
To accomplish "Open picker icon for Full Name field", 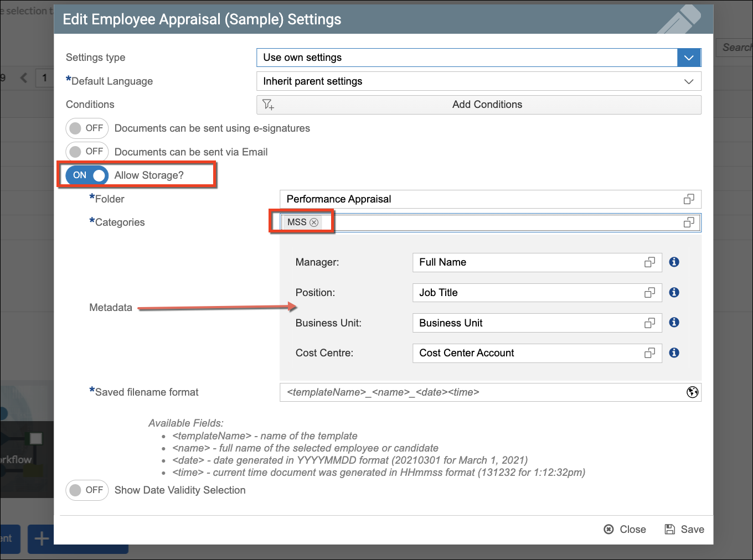I will 649,262.
